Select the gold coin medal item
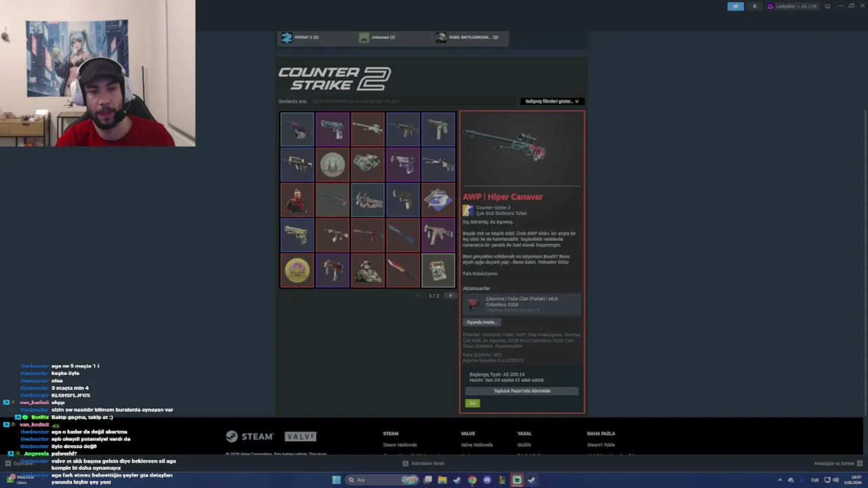Screen dimensions: 868x488 (x=297, y=270)
